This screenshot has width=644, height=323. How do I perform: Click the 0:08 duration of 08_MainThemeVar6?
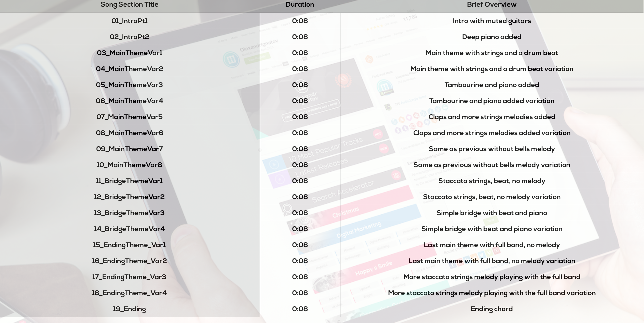[x=300, y=133]
